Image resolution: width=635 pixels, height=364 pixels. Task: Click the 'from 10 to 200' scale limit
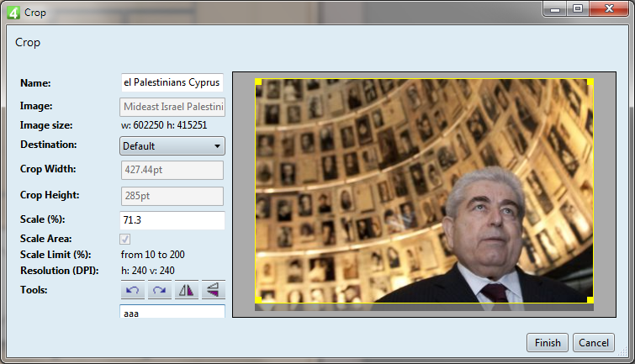point(153,255)
